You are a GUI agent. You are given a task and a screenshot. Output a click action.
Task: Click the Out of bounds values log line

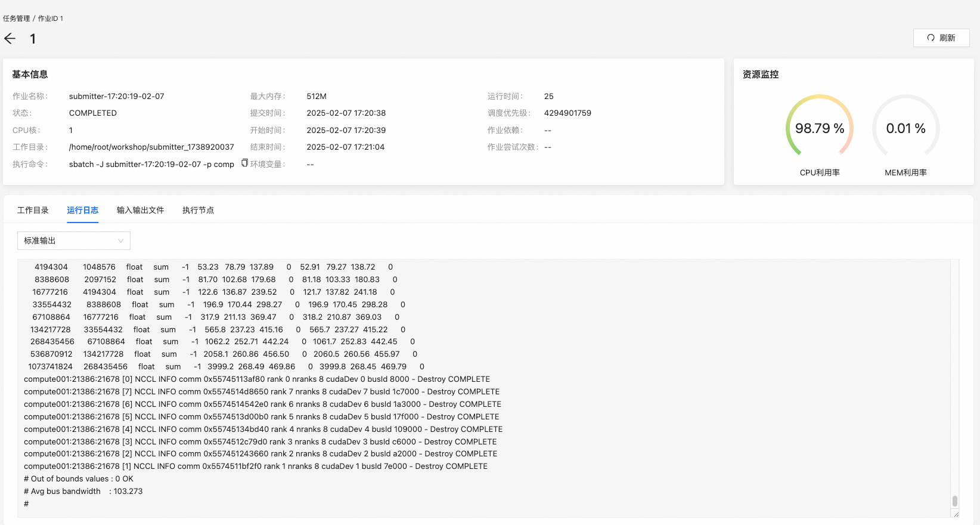point(79,479)
